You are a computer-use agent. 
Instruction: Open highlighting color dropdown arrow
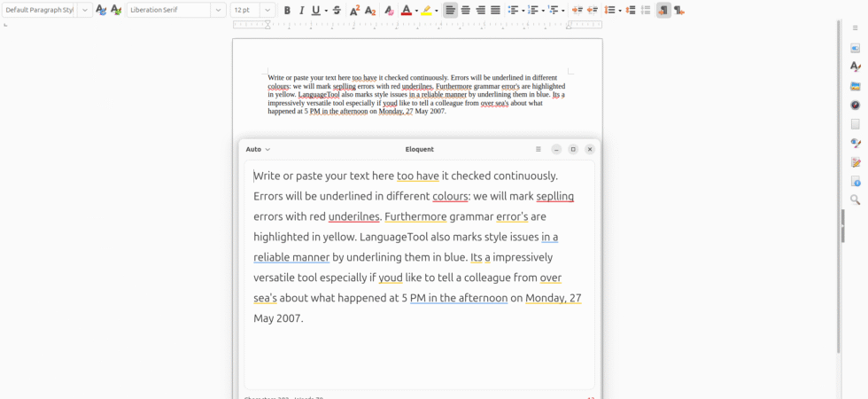pos(436,10)
